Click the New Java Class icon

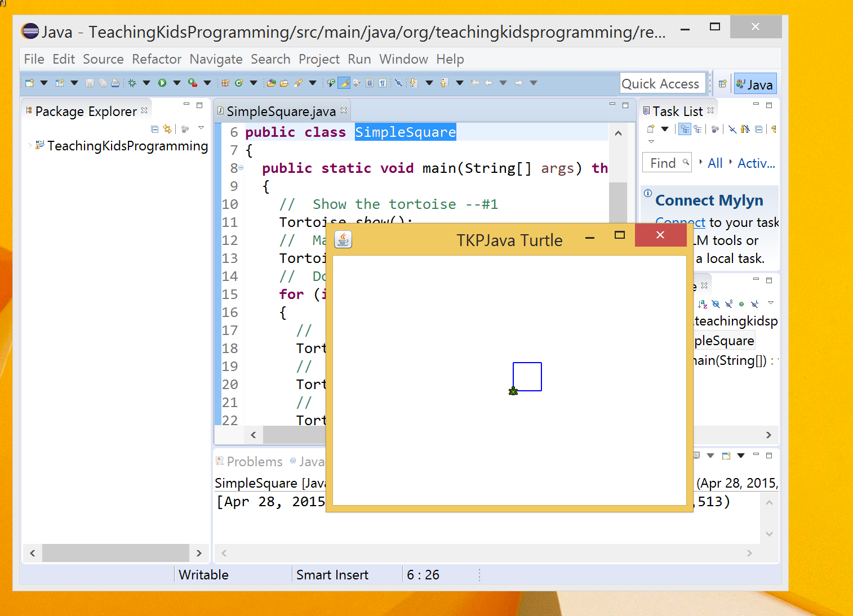[x=239, y=83]
